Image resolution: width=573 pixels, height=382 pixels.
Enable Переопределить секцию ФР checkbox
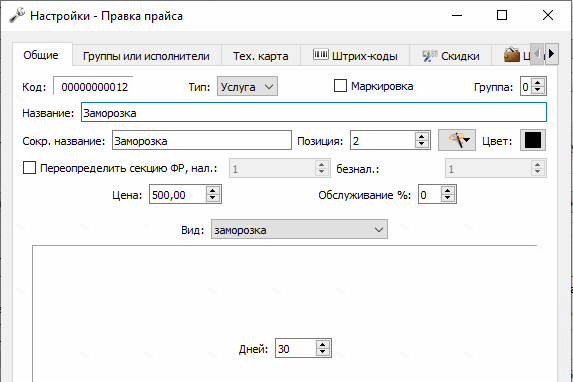[x=29, y=168]
